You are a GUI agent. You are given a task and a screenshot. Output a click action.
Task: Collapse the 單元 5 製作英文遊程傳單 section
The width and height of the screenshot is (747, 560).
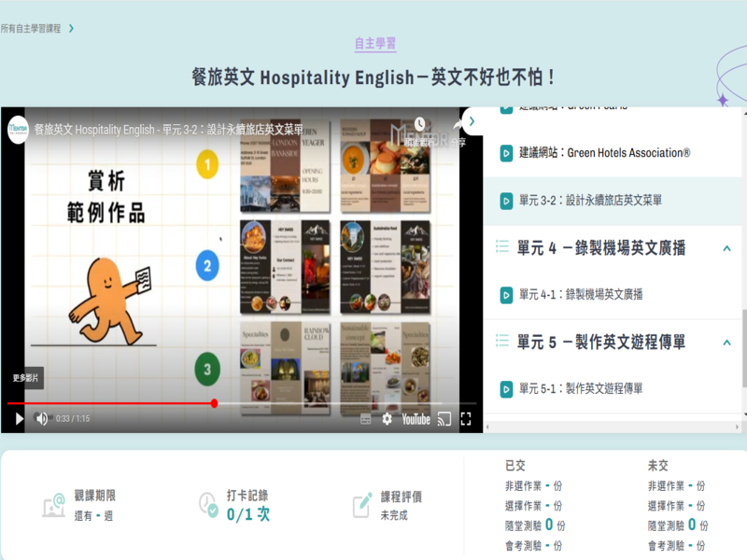point(726,343)
